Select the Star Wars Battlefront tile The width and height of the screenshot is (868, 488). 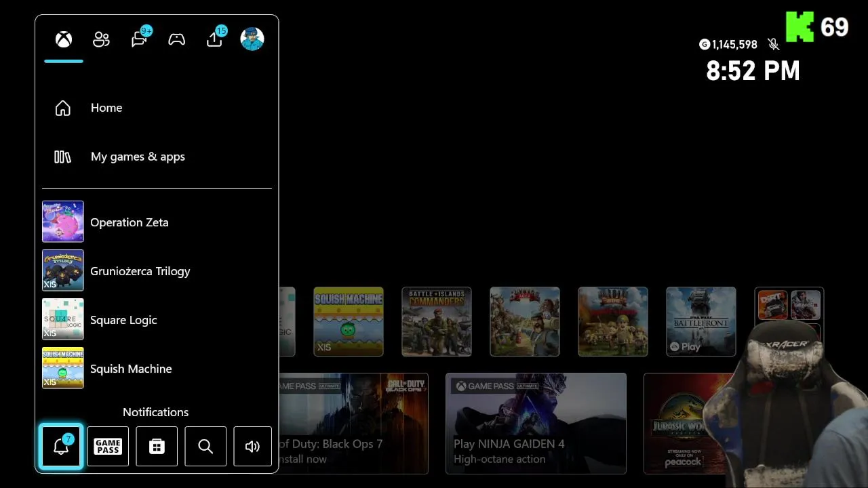tap(701, 321)
